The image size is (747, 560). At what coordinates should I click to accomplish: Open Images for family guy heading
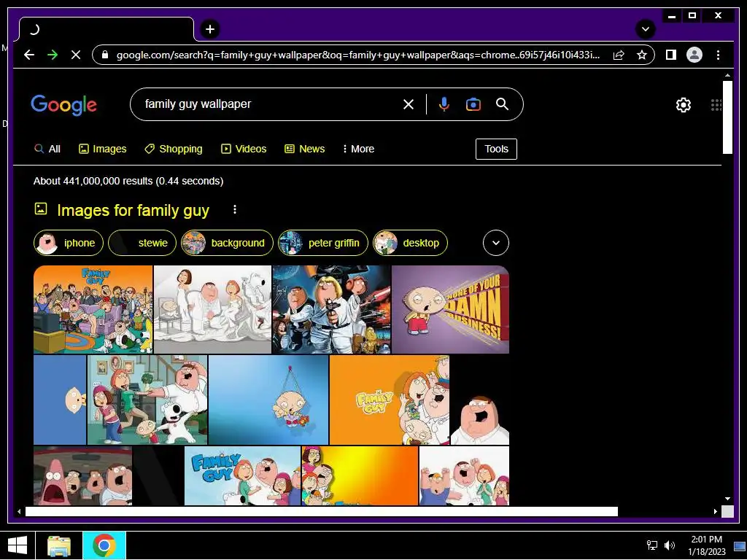pyautogui.click(x=133, y=210)
